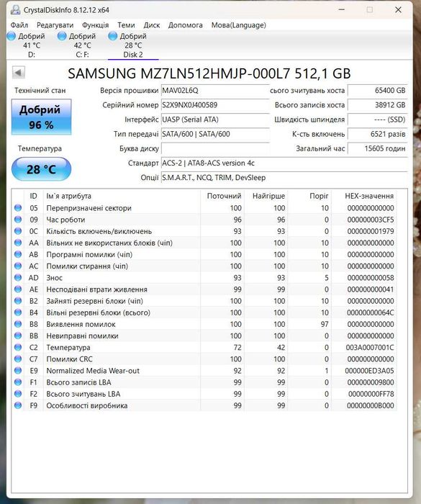Click status orb for attribute F9 row
The height and width of the screenshot is (504, 421).
tap(18, 405)
